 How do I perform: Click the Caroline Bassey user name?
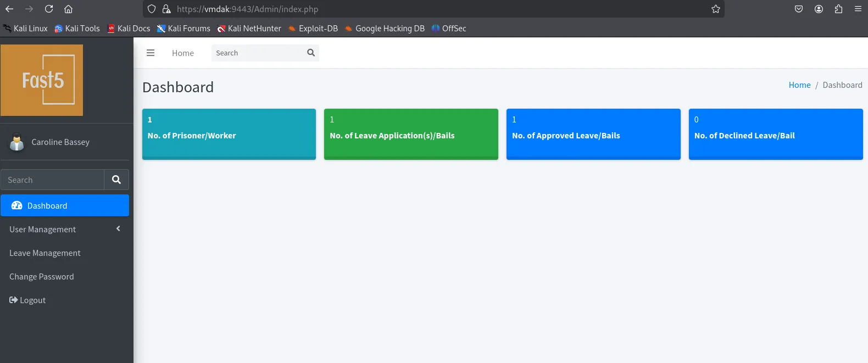coord(60,142)
